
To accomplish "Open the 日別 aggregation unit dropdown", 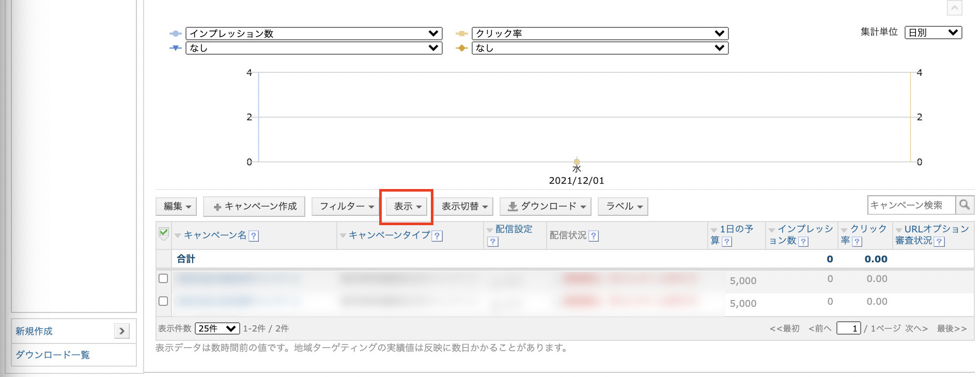I will tap(933, 33).
